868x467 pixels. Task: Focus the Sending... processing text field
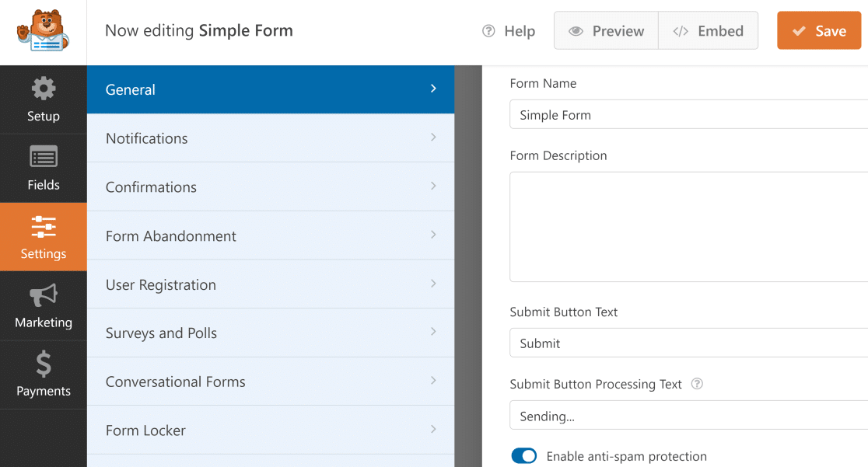(x=688, y=416)
